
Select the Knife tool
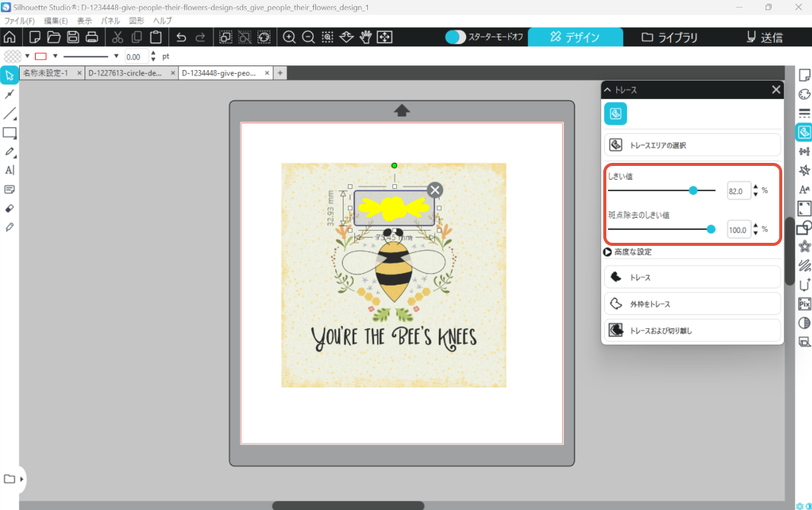coord(9,227)
